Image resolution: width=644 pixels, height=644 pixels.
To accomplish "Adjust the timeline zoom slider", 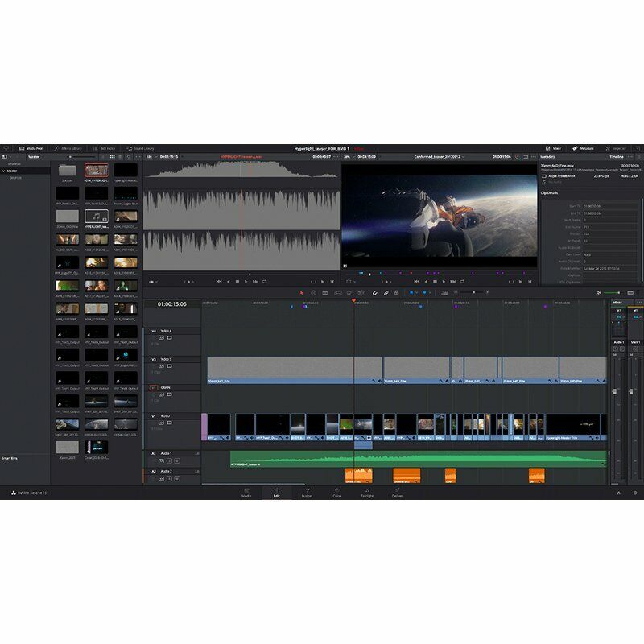I will (473, 293).
